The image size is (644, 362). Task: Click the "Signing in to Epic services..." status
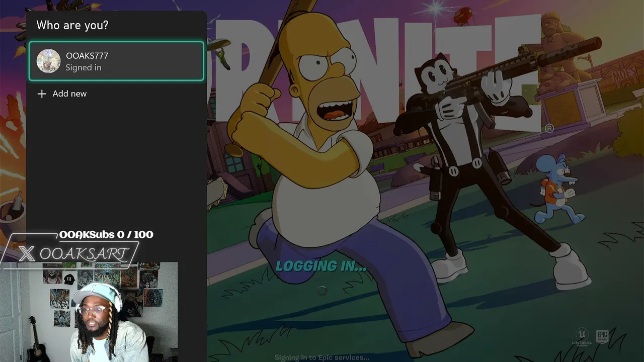[x=322, y=357]
